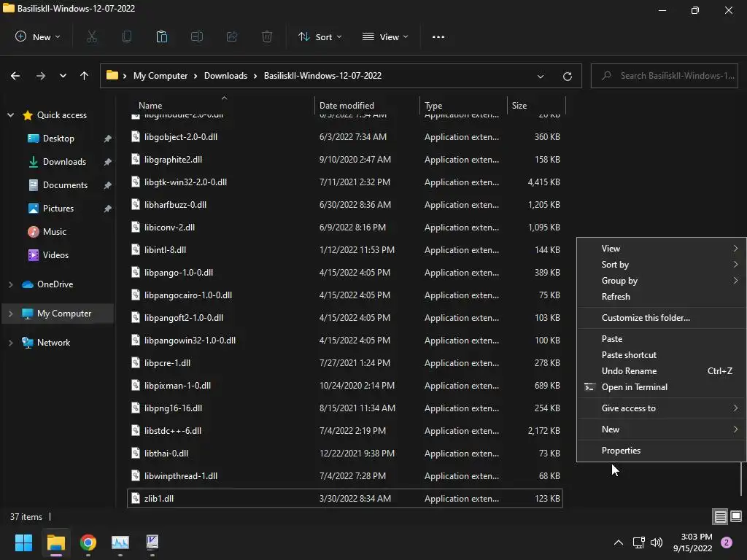
Task: Open Chrome from the taskbar
Action: point(88,542)
